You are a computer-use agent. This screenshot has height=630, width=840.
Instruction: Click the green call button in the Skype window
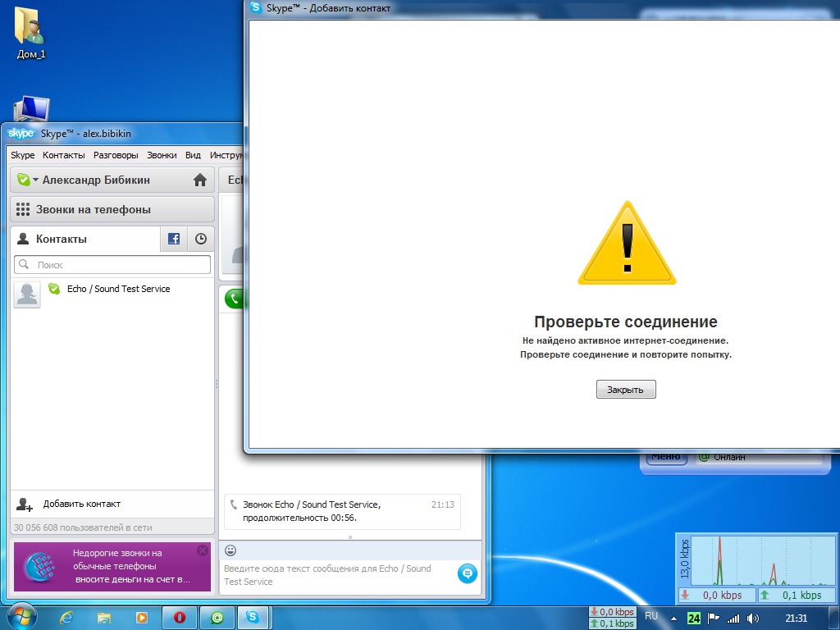click(234, 299)
